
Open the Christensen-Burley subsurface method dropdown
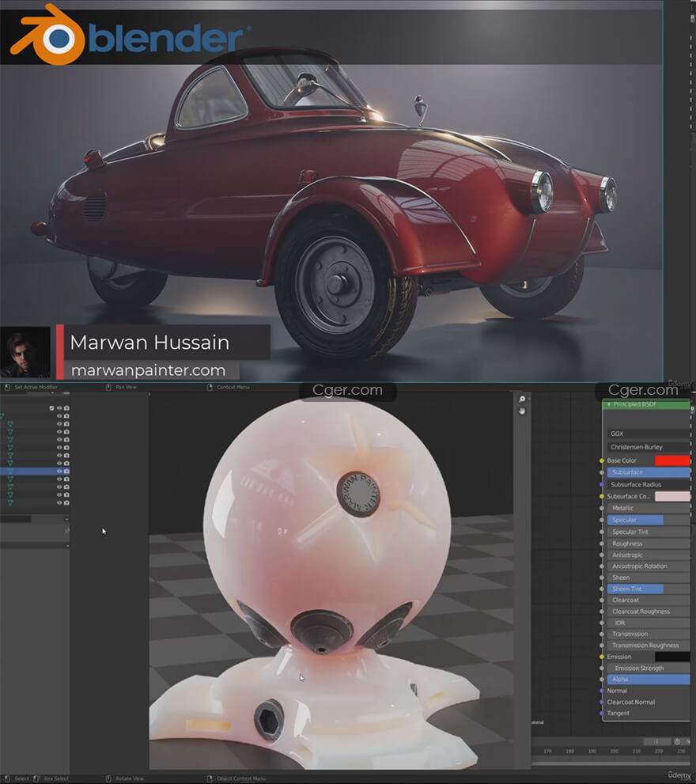point(649,447)
